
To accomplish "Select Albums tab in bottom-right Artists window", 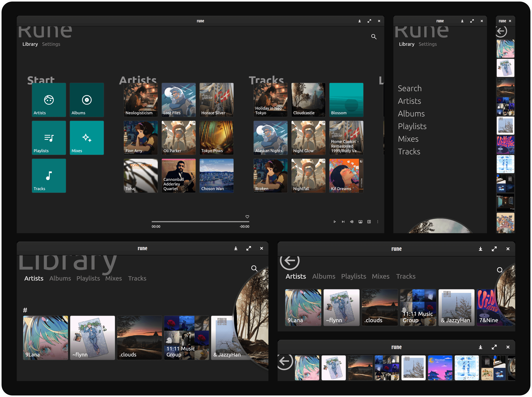I will coord(324,276).
